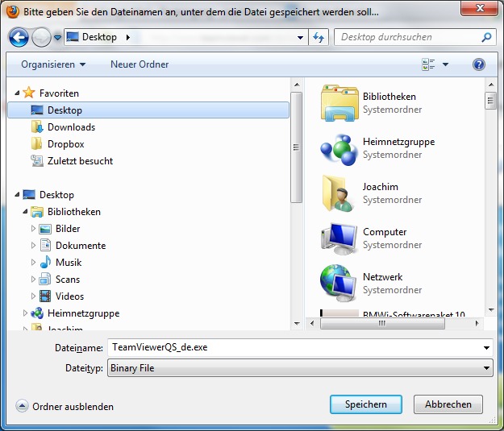Open the Computer icon in file list
Viewport: 504px width, 431px height.
click(x=339, y=238)
